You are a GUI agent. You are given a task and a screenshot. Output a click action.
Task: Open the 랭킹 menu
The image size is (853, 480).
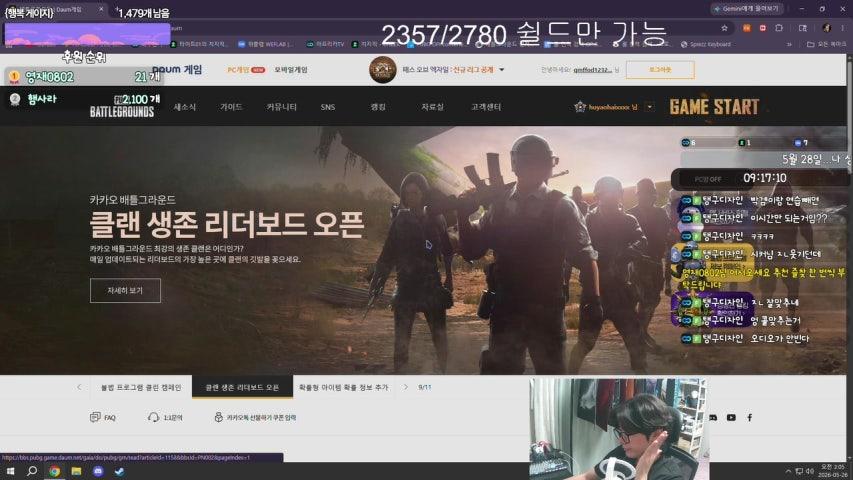pyautogui.click(x=378, y=107)
